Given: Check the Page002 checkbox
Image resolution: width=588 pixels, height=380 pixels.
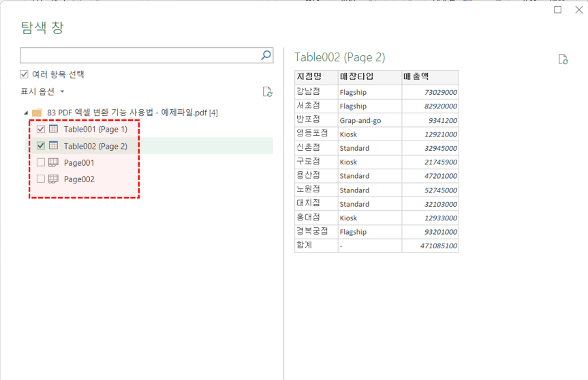Looking at the screenshot, I should coord(41,179).
